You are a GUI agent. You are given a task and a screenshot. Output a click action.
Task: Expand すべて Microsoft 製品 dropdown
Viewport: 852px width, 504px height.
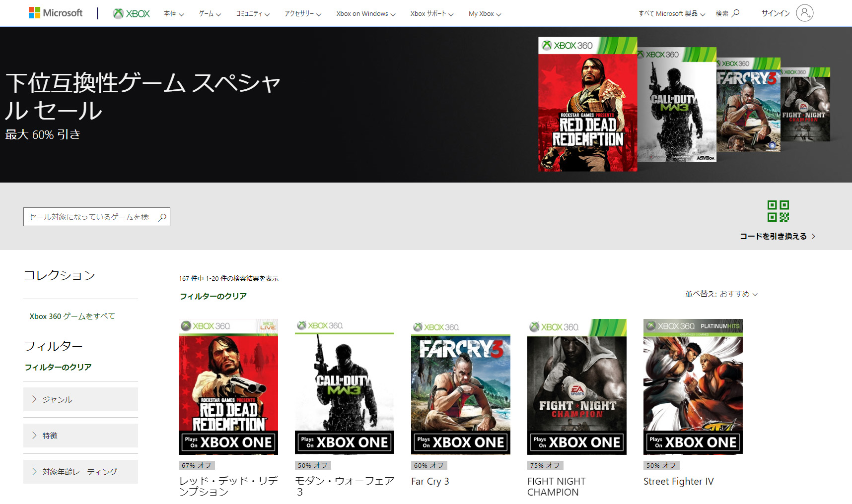coord(672,14)
